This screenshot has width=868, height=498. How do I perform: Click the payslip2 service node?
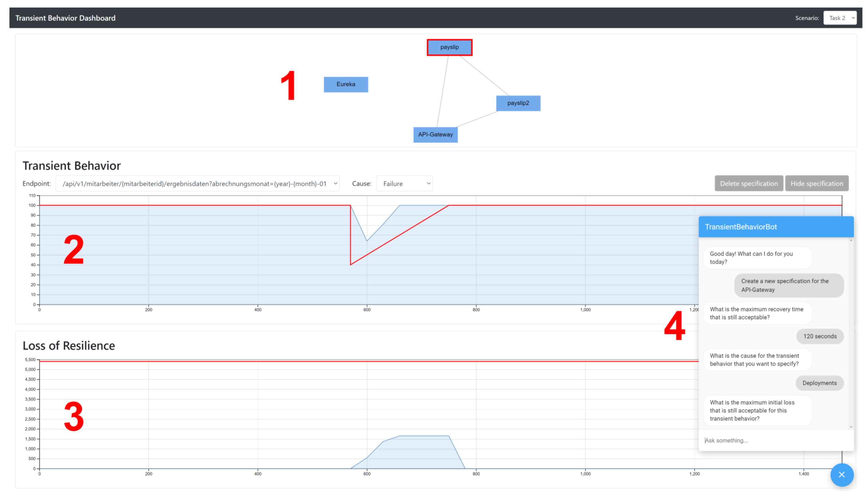[x=518, y=103]
